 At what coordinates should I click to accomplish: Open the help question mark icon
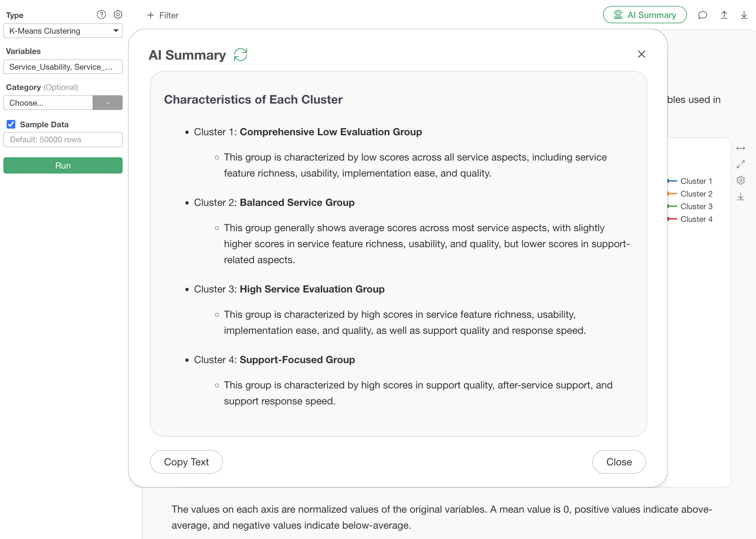101,15
